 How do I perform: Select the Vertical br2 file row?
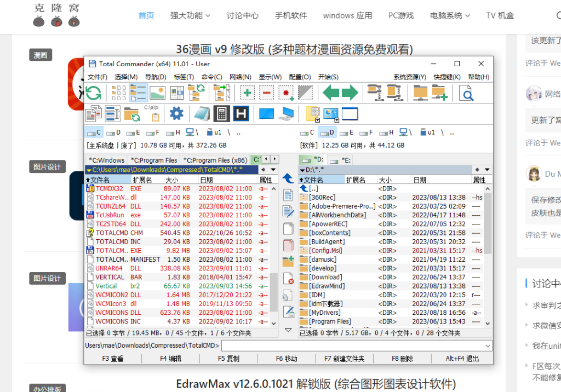click(177, 286)
